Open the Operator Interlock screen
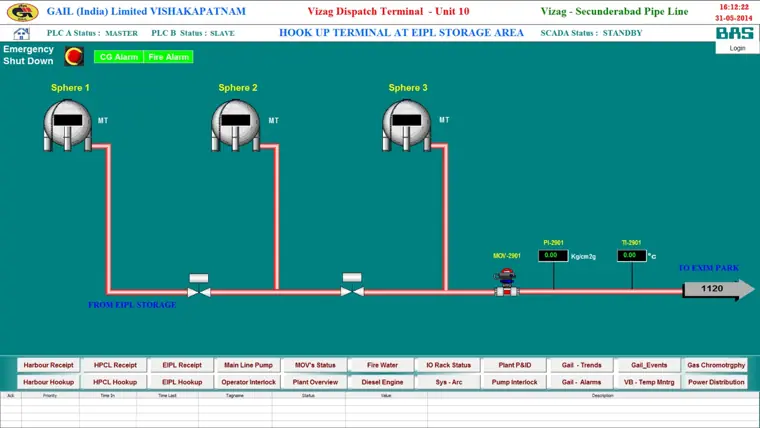Viewport: 760px width, 428px height. coord(248,382)
